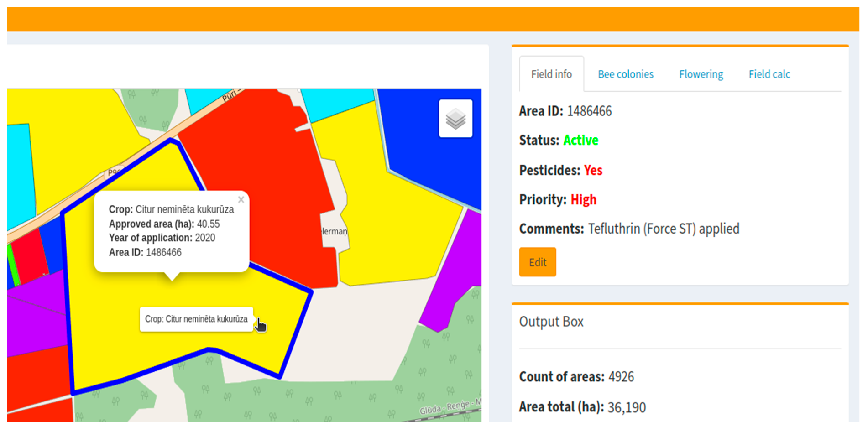Viewport: 868px width, 432px height.
Task: Open the map layers control
Action: [x=455, y=119]
